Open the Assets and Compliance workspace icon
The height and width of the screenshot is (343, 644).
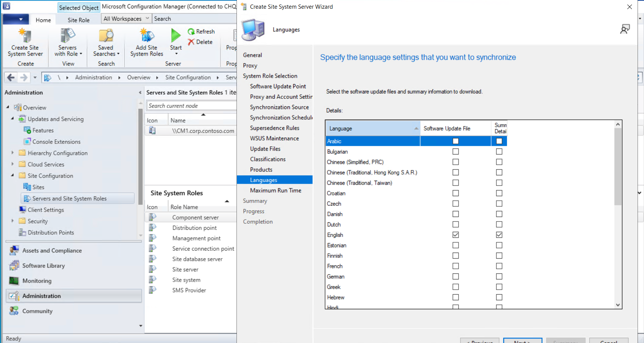point(14,251)
